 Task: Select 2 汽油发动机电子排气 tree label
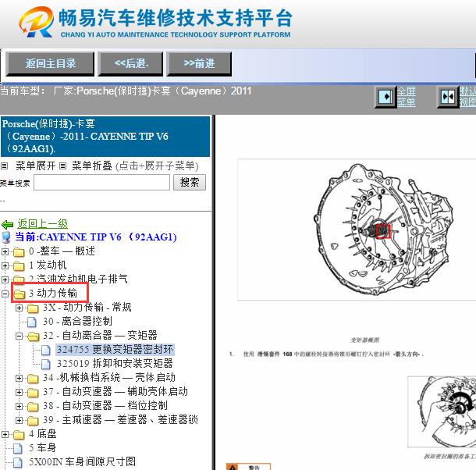click(78, 279)
